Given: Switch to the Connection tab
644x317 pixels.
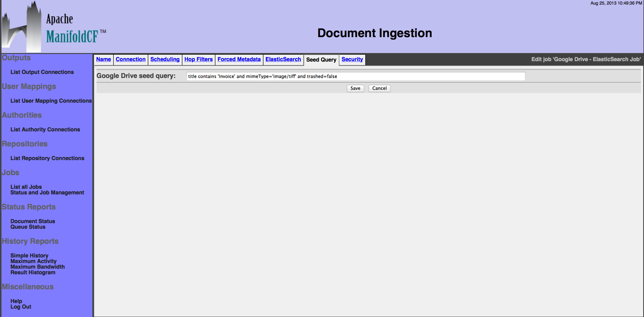Looking at the screenshot, I should 131,59.
